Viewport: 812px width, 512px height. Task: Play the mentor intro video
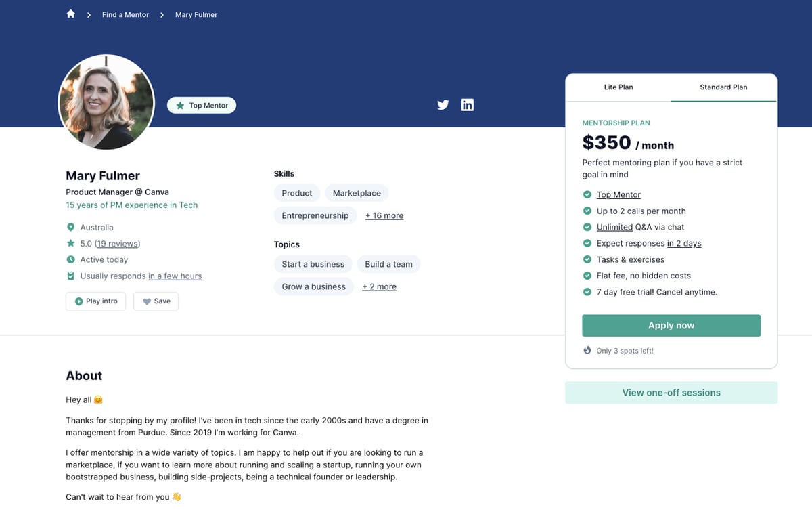[x=96, y=301]
